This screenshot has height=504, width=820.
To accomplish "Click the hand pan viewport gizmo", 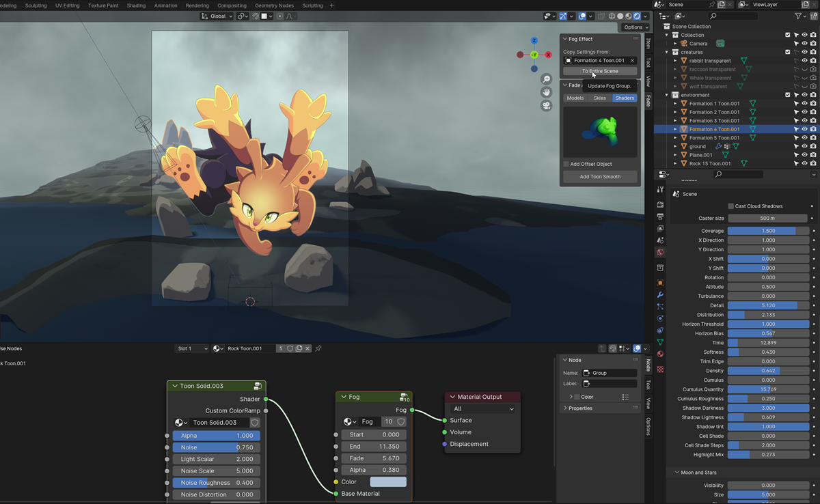I will [x=546, y=92].
